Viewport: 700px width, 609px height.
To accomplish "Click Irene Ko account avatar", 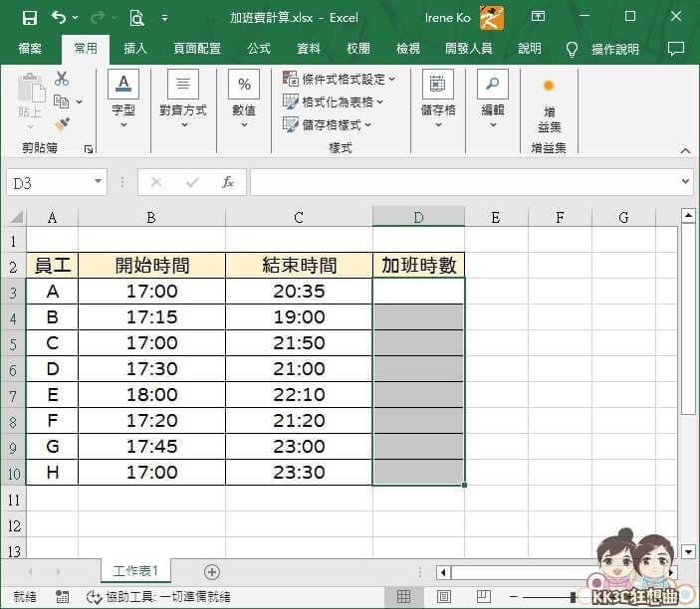I will point(492,18).
